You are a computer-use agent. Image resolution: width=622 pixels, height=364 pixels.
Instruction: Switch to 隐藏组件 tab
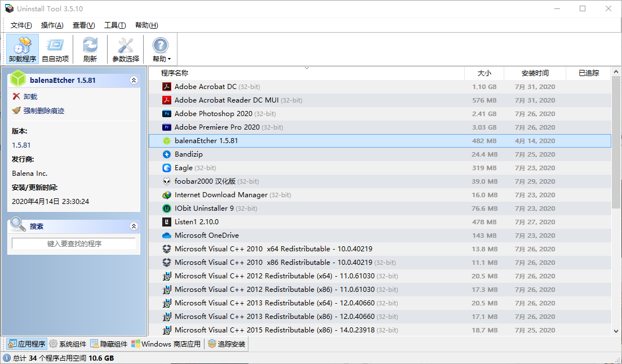(x=109, y=344)
